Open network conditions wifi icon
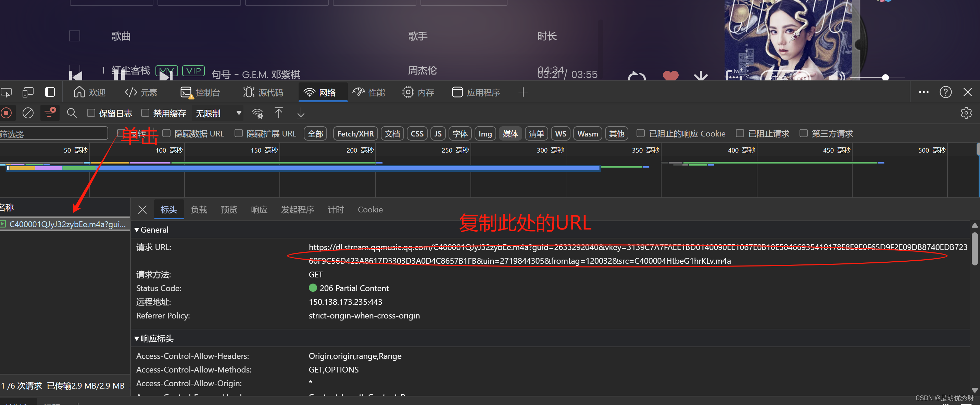Viewport: 980px width, 405px height. pyautogui.click(x=257, y=113)
